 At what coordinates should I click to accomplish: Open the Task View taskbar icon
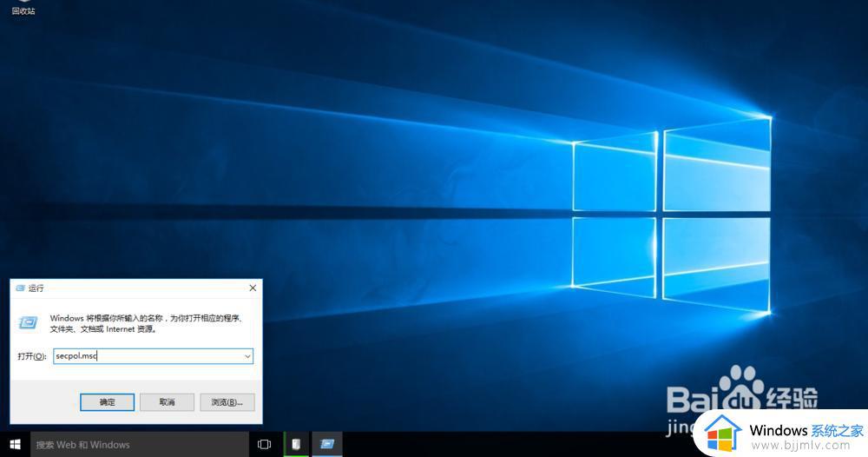tap(264, 444)
